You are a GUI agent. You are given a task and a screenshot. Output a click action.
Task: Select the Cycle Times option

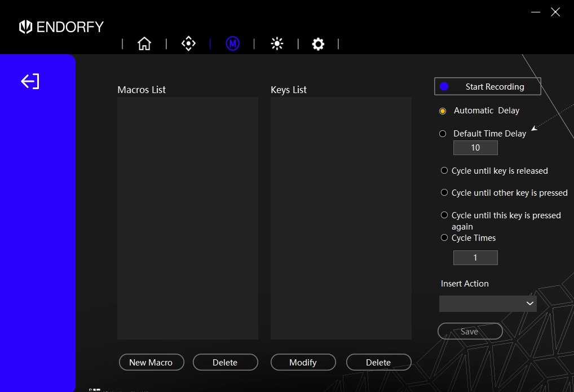click(x=444, y=237)
